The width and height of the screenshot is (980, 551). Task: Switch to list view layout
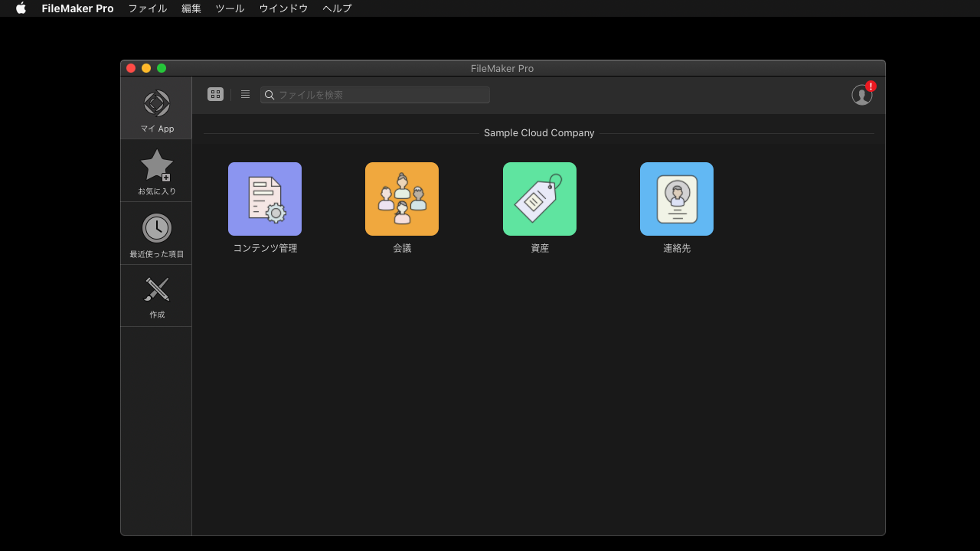[245, 93]
